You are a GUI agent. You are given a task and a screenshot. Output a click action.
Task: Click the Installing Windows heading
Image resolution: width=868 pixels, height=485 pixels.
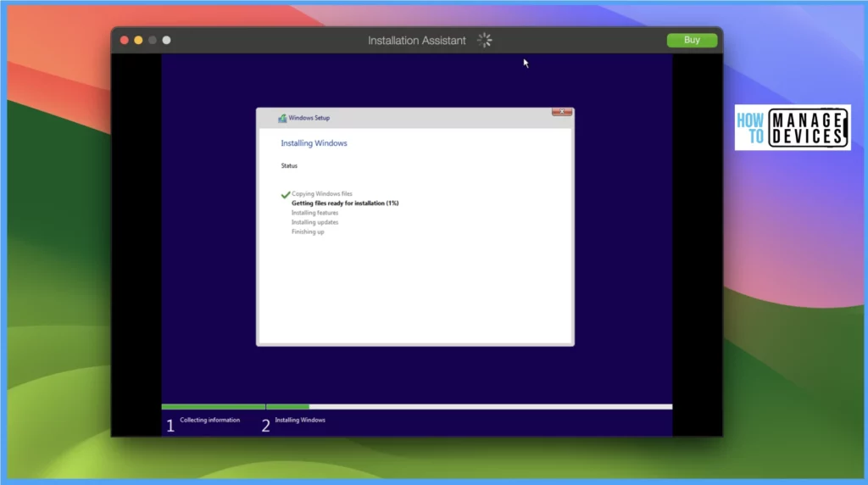click(314, 142)
